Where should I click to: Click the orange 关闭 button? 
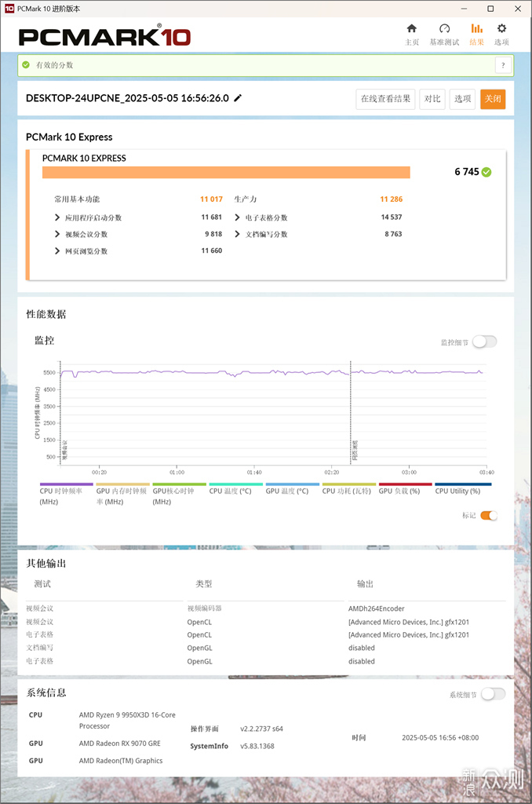coord(493,99)
